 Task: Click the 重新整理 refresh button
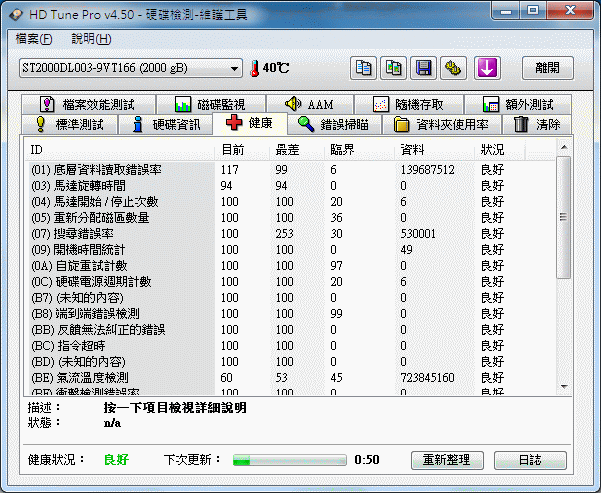pos(447,460)
